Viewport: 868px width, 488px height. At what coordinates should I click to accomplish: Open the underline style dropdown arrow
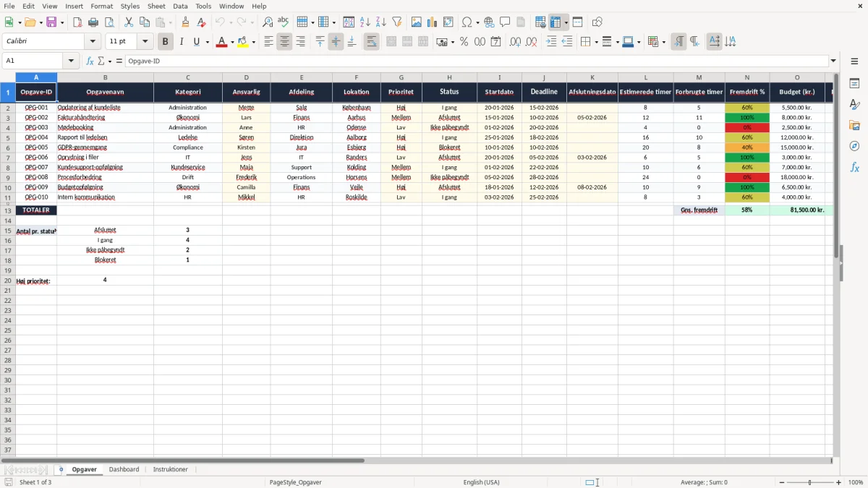[x=208, y=42]
